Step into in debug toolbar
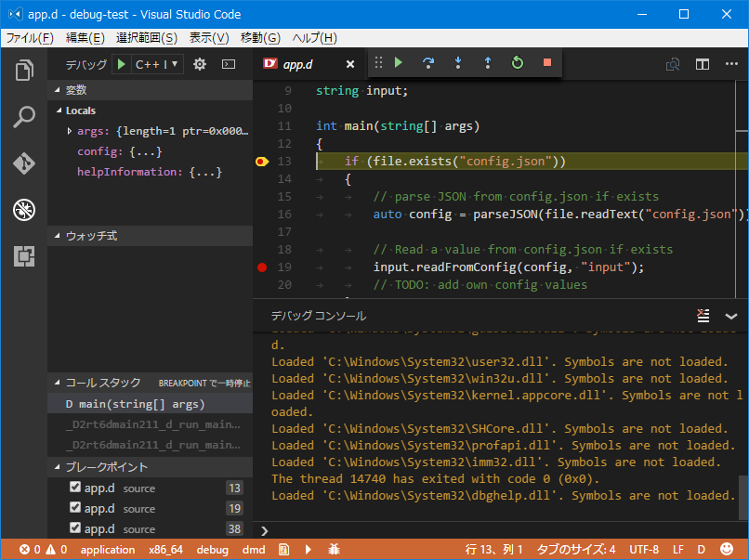The height and width of the screenshot is (560, 749). [x=458, y=62]
